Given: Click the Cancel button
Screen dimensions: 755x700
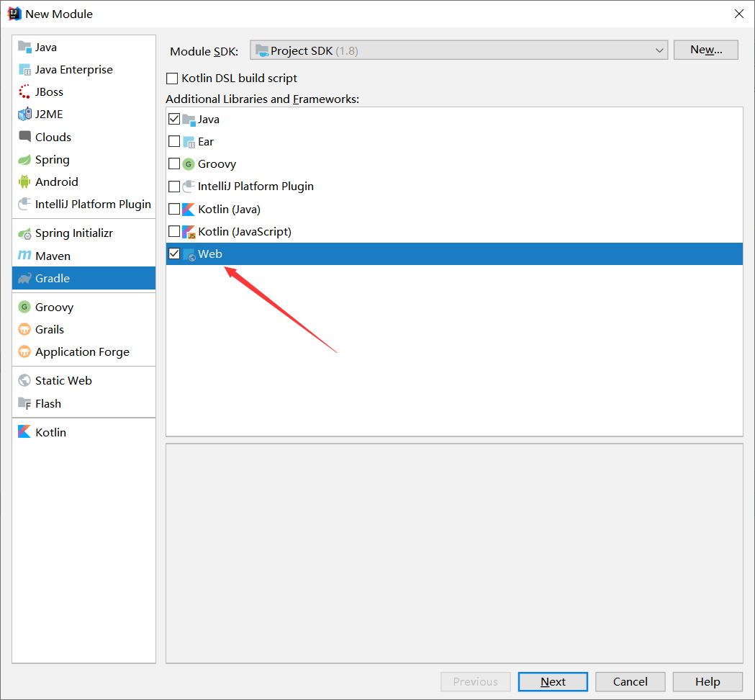Looking at the screenshot, I should click(630, 682).
